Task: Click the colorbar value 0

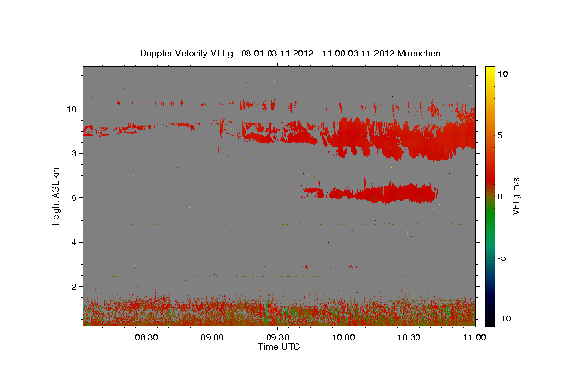Action: pyautogui.click(x=500, y=196)
